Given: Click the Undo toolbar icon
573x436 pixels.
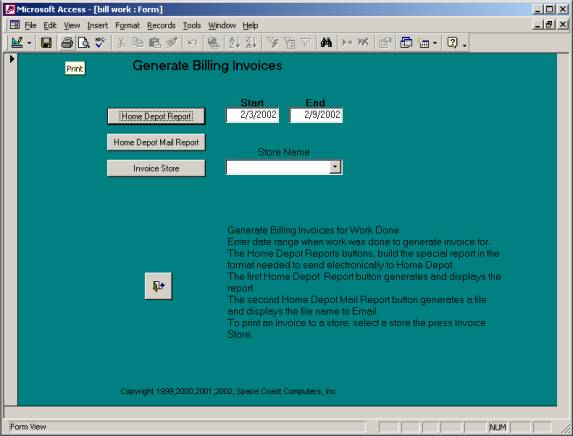Looking at the screenshot, I should (193, 43).
